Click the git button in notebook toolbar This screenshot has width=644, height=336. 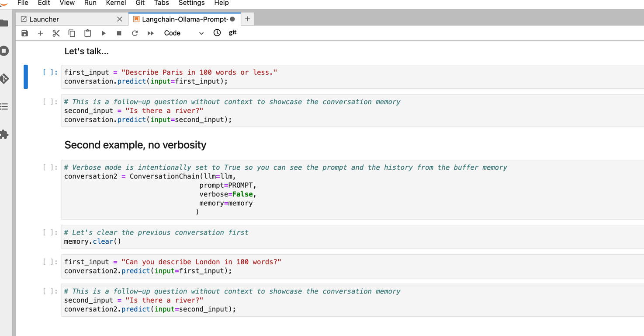click(x=232, y=33)
